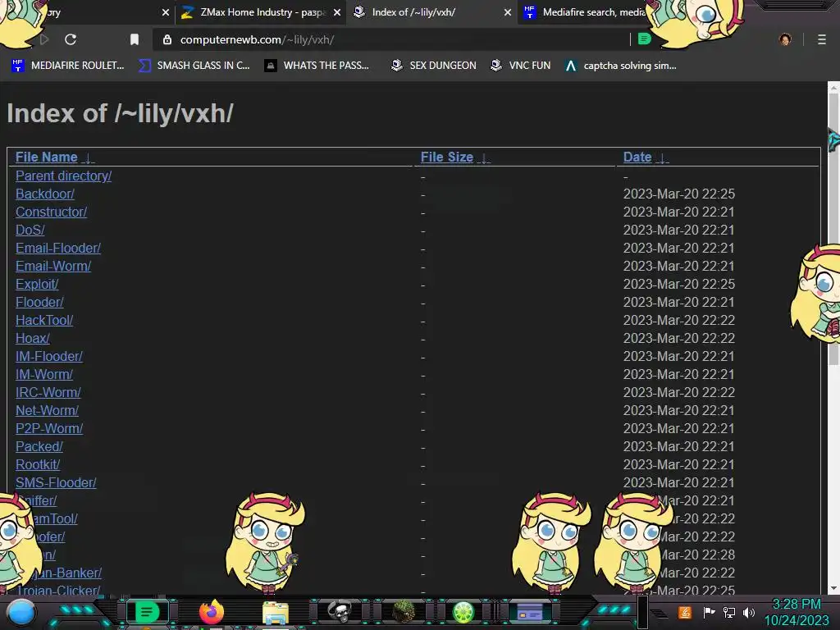Sort listing by File Size header
The width and height of the screenshot is (840, 630).
447,157
